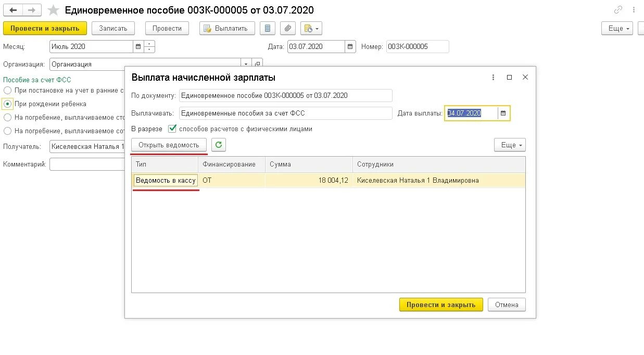Open the document movements report icon
This screenshot has height=355, width=644.
click(x=268, y=28)
